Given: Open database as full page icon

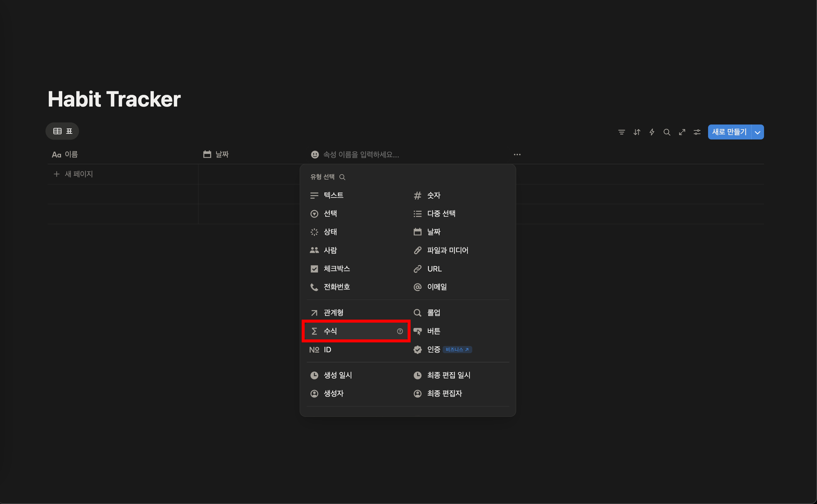Looking at the screenshot, I should click(x=682, y=132).
